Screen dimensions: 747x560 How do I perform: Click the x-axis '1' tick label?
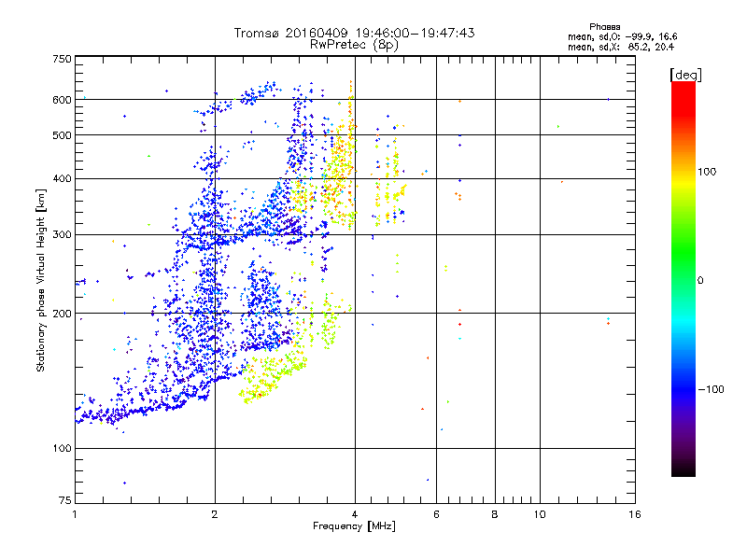click(x=75, y=514)
